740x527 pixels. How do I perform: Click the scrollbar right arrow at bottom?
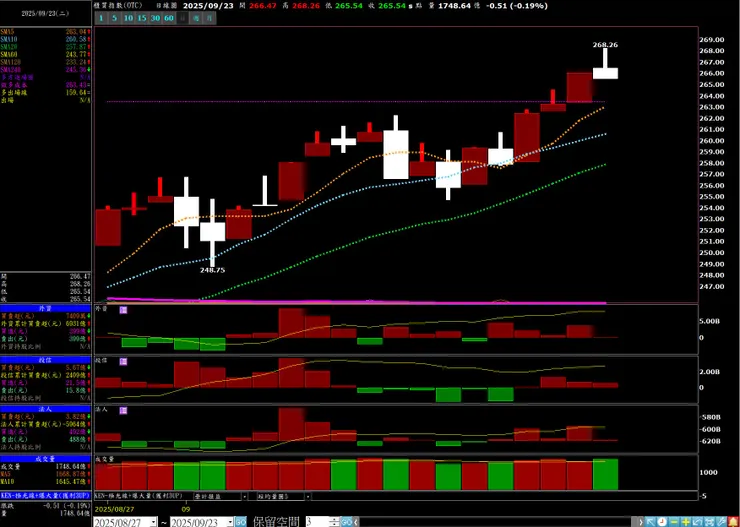[x=641, y=522]
